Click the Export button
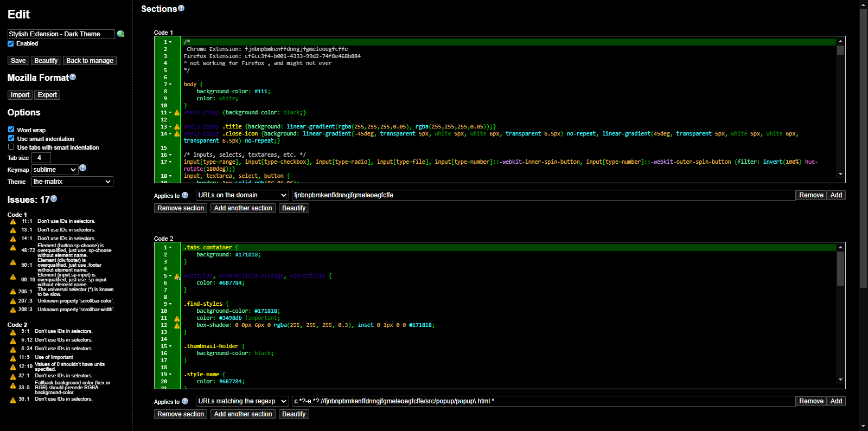 point(47,95)
